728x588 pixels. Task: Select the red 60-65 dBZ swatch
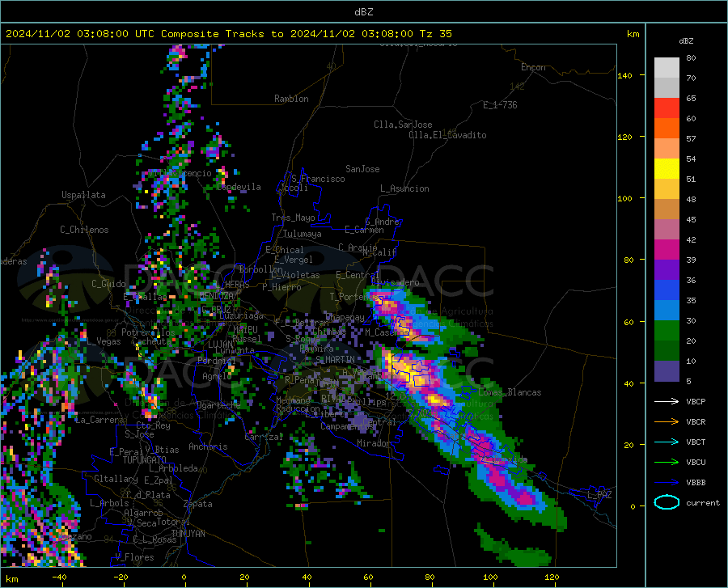[667, 108]
